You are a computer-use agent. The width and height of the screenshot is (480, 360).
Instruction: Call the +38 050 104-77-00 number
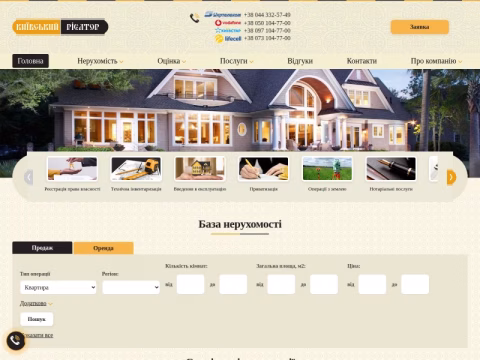(267, 23)
